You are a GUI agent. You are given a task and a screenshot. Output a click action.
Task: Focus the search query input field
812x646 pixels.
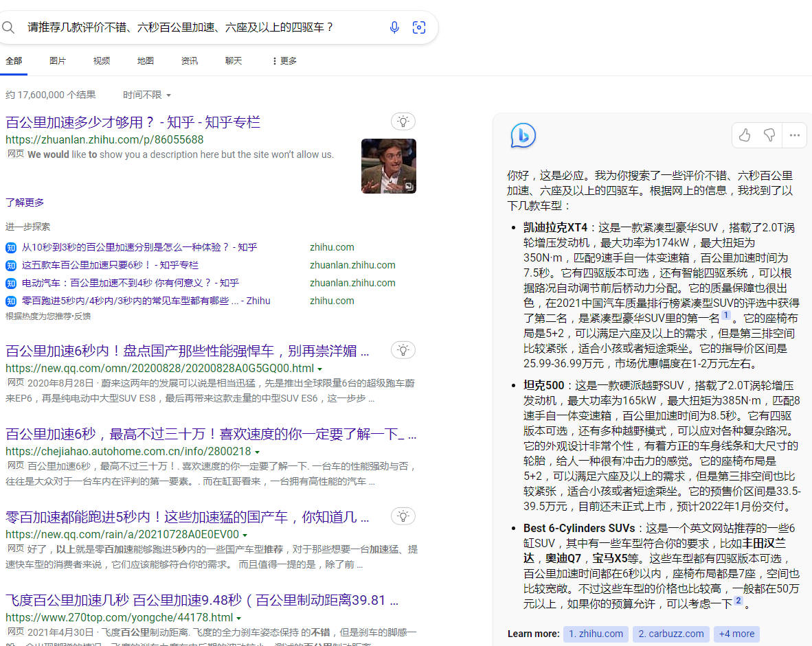click(x=202, y=27)
